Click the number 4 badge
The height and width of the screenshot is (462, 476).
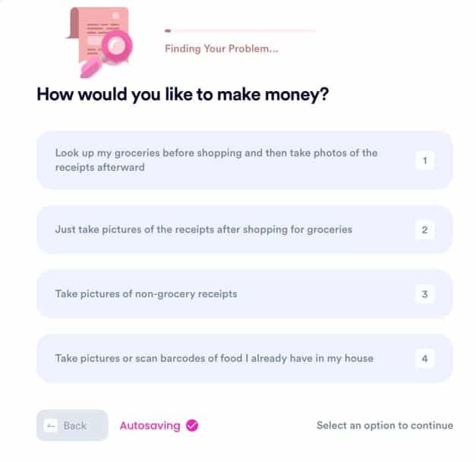pos(424,359)
